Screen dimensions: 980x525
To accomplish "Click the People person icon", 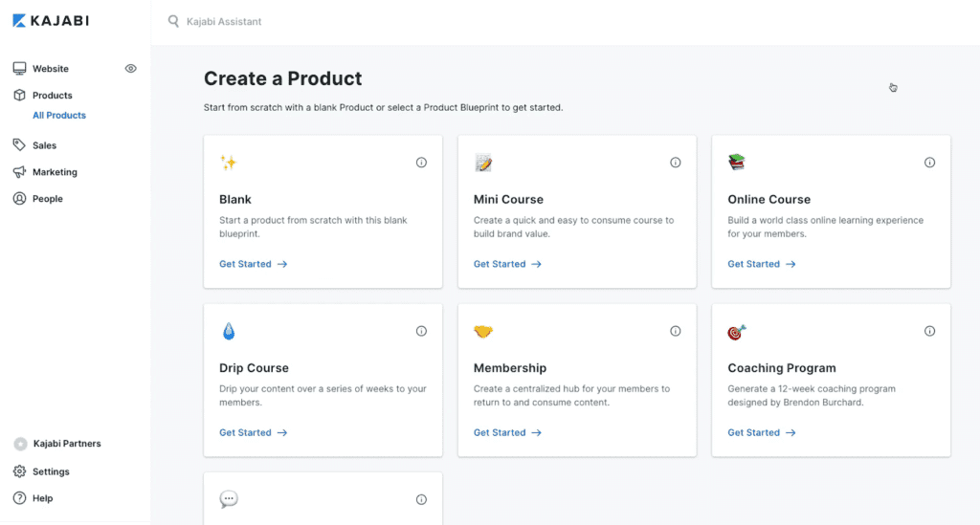I will [x=19, y=199].
